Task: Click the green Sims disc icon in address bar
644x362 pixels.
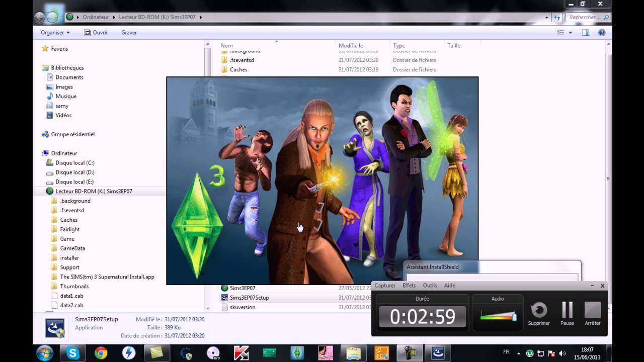Action: click(70, 17)
